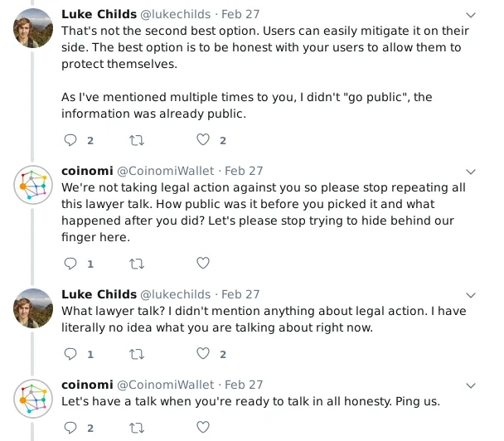Viewport: 504px width, 441px height.
Task: Like coinomi's "legal action" tweet
Action: [203, 263]
